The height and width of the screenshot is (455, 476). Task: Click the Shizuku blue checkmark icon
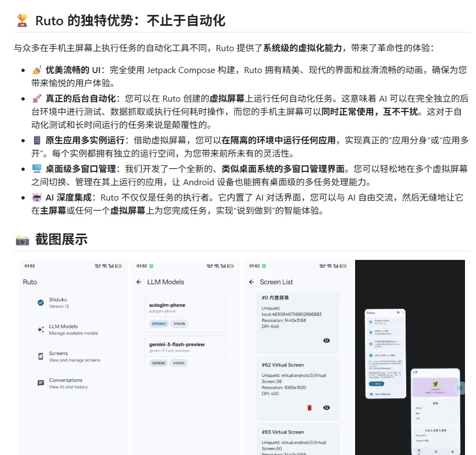41,303
